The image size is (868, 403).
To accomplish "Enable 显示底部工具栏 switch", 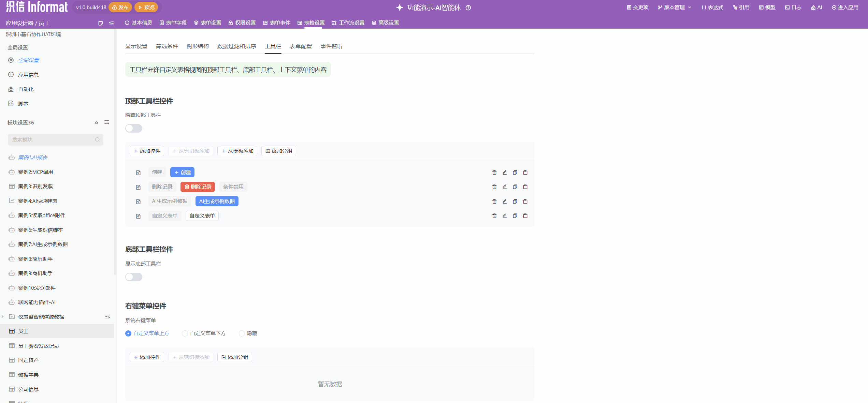I will pyautogui.click(x=133, y=277).
